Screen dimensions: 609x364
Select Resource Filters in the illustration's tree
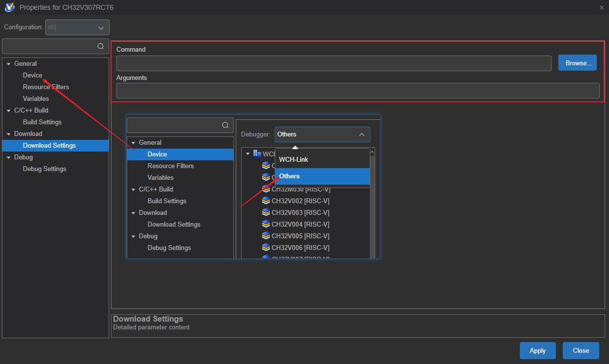pos(171,166)
